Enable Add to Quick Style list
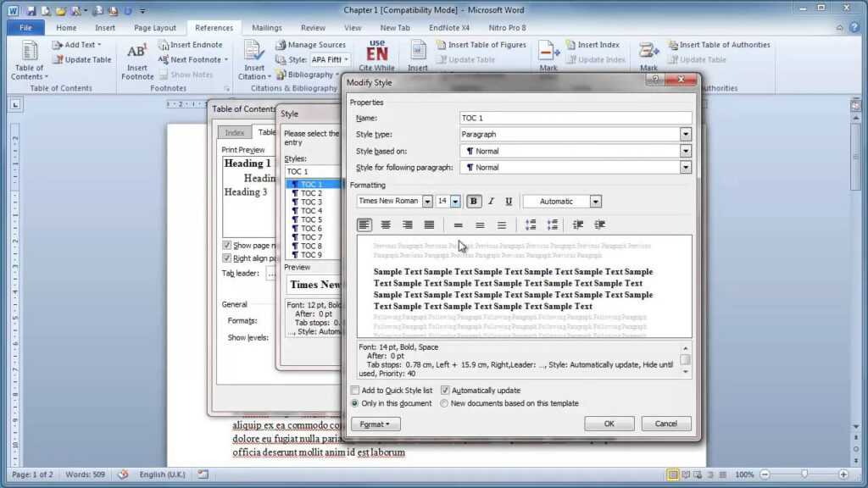 pos(355,391)
